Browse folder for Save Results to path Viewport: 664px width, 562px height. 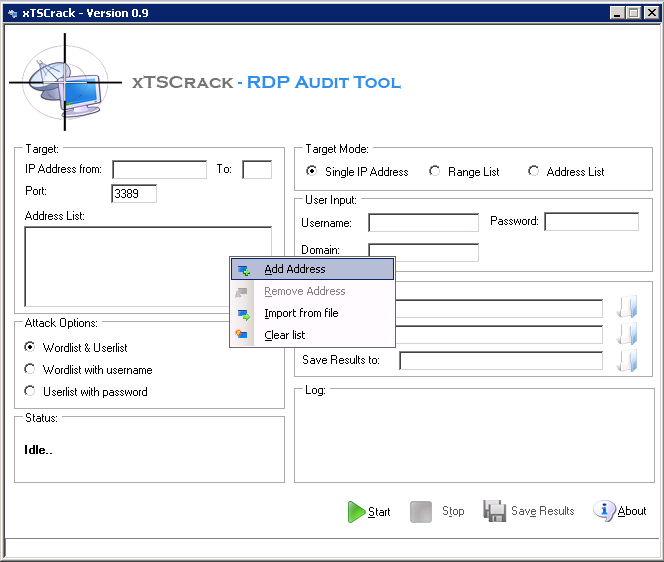[627, 361]
